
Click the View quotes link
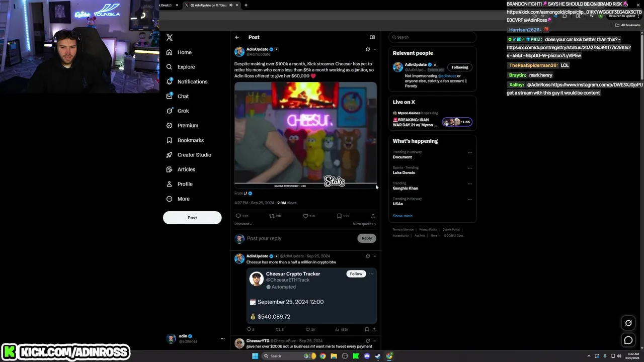click(364, 224)
